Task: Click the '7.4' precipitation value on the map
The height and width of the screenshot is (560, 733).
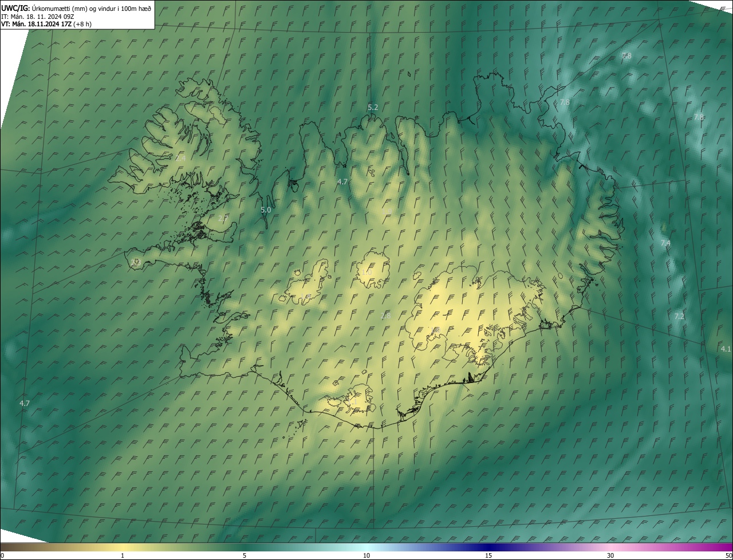Action: pyautogui.click(x=665, y=243)
